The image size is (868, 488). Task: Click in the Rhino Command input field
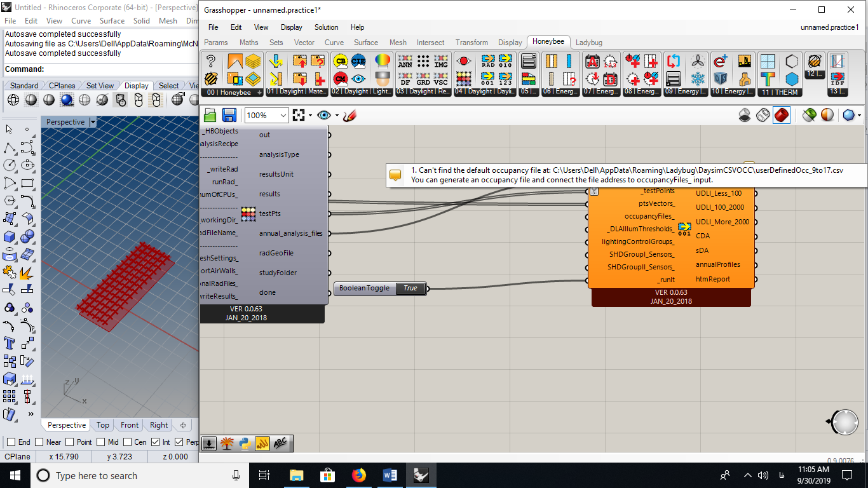click(121, 69)
